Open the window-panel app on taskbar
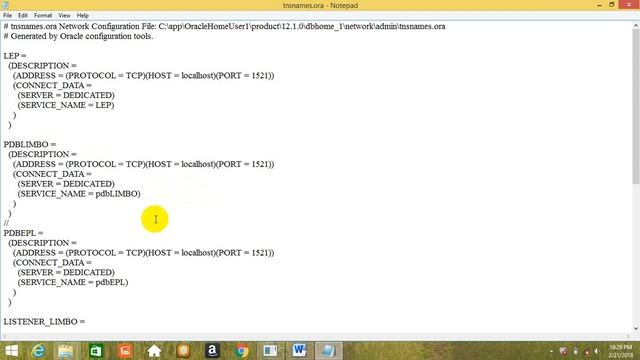 click(x=270, y=351)
